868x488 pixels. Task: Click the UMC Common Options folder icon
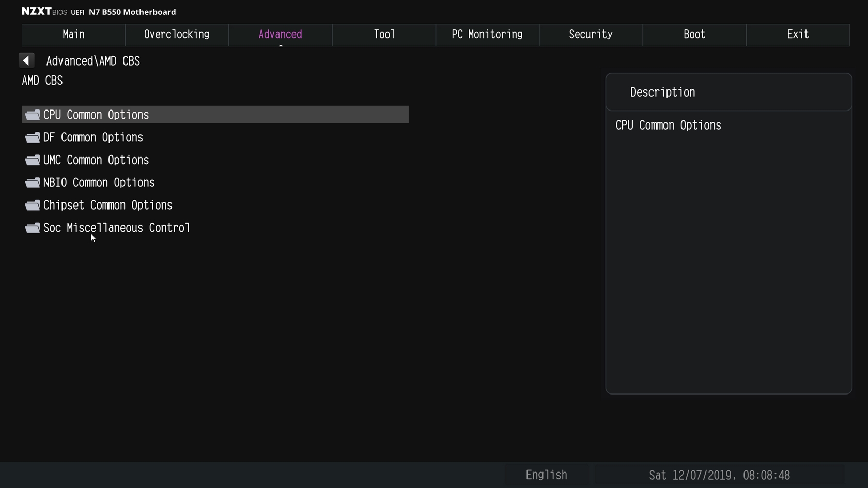33,160
